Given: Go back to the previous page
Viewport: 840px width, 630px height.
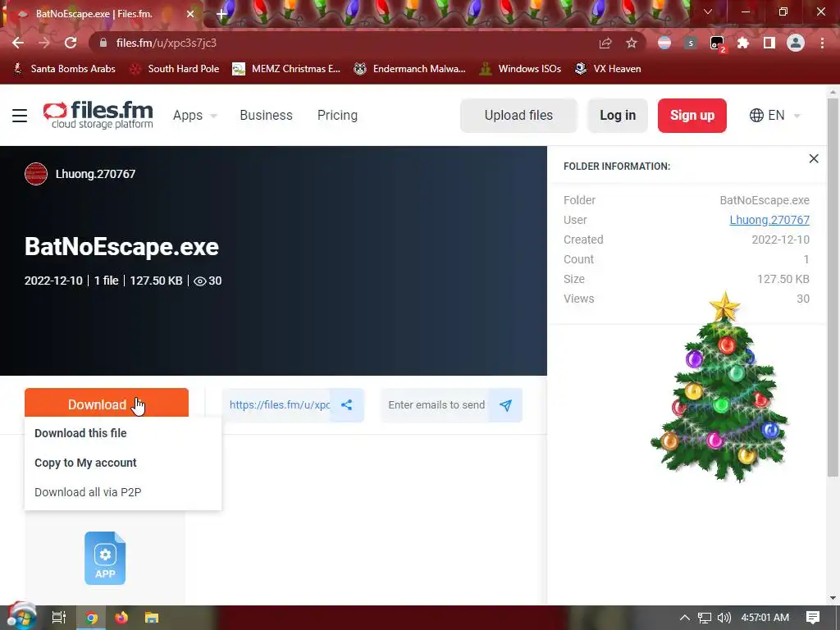Looking at the screenshot, I should (18, 43).
